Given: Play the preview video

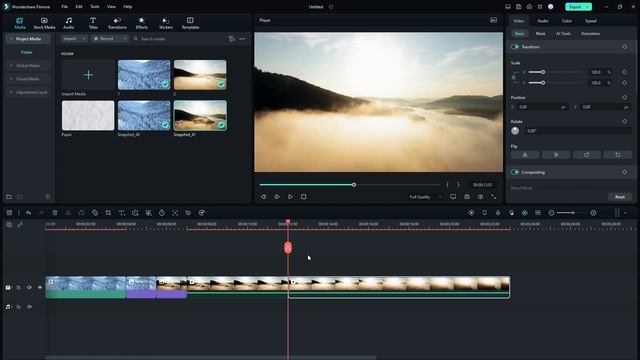Looking at the screenshot, I should point(290,197).
